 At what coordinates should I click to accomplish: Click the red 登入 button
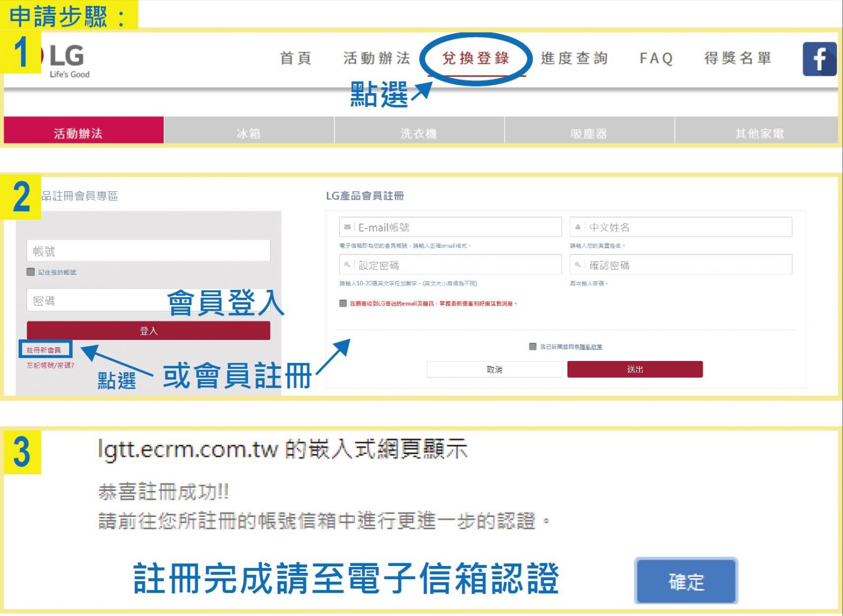[149, 331]
